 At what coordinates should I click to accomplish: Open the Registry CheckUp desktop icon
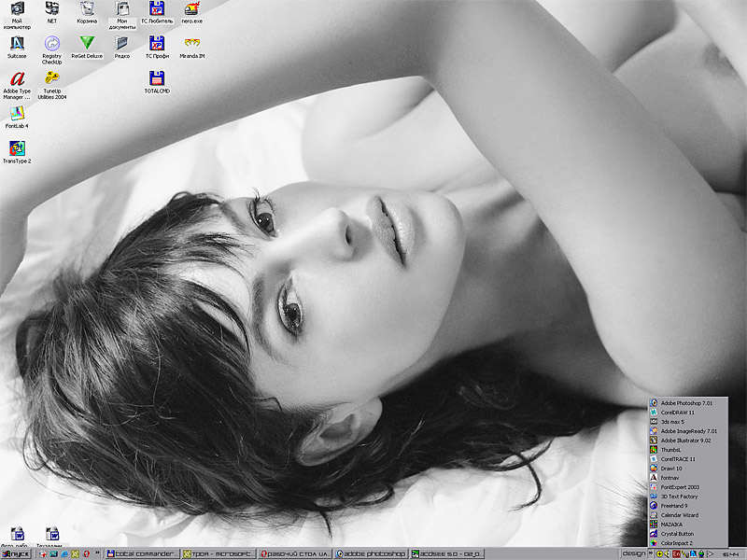tap(52, 50)
